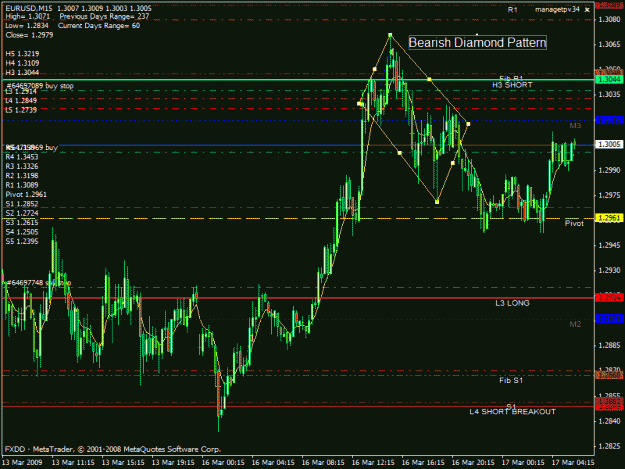
Task: Click the 'Current Days Range= 60' text
Action: coord(99,26)
